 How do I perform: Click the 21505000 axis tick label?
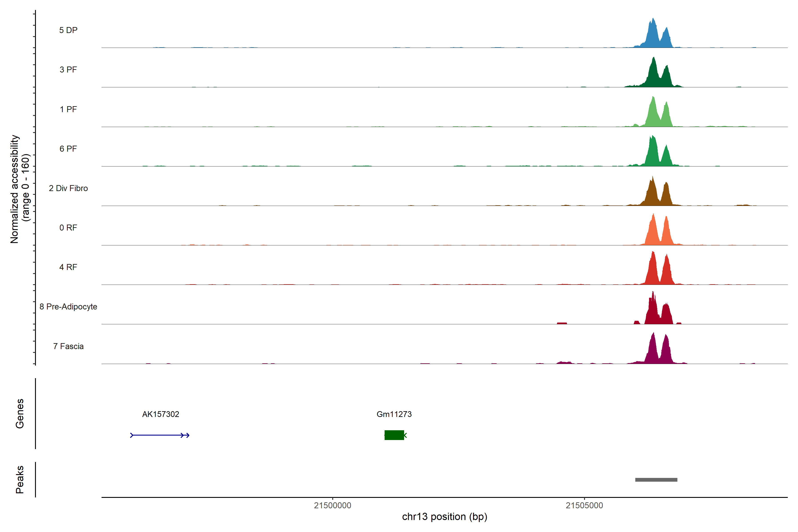[584, 505]
